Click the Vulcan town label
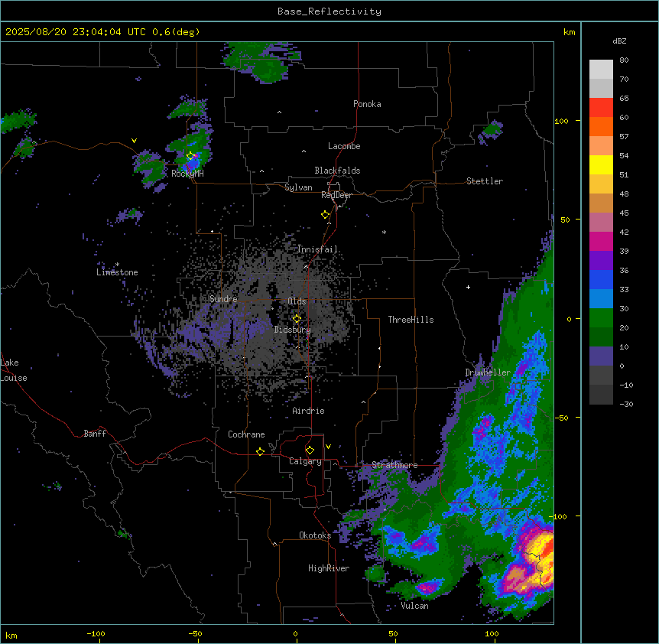This screenshot has width=659, height=644. (415, 606)
